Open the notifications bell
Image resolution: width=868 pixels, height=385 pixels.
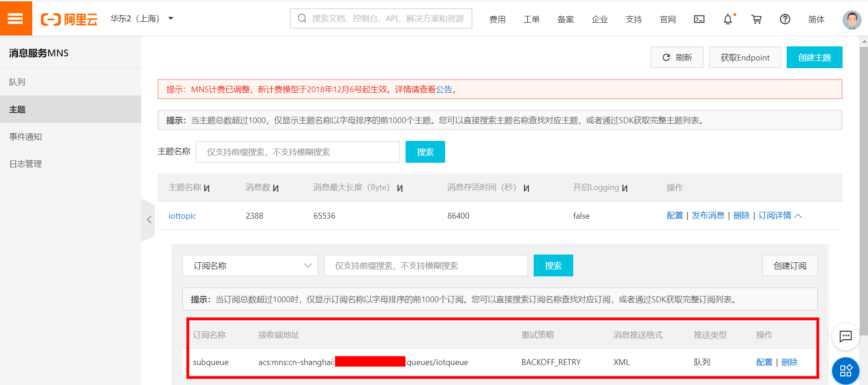pyautogui.click(x=728, y=19)
